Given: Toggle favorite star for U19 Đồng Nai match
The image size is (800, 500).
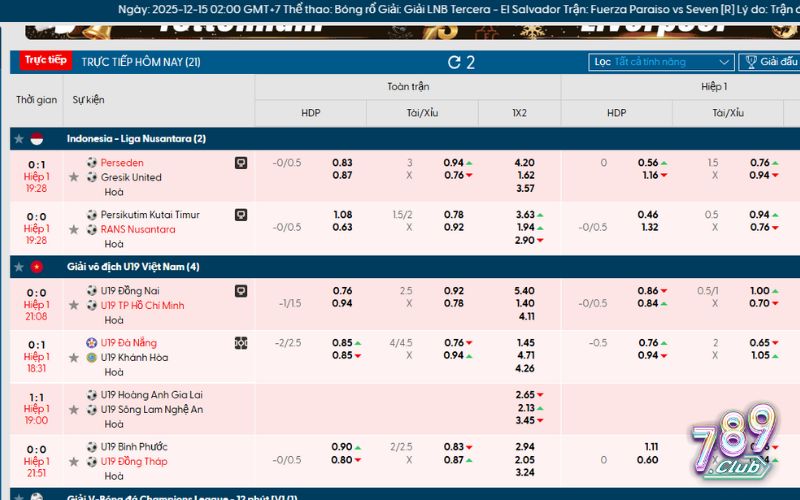Looking at the screenshot, I should (x=74, y=305).
